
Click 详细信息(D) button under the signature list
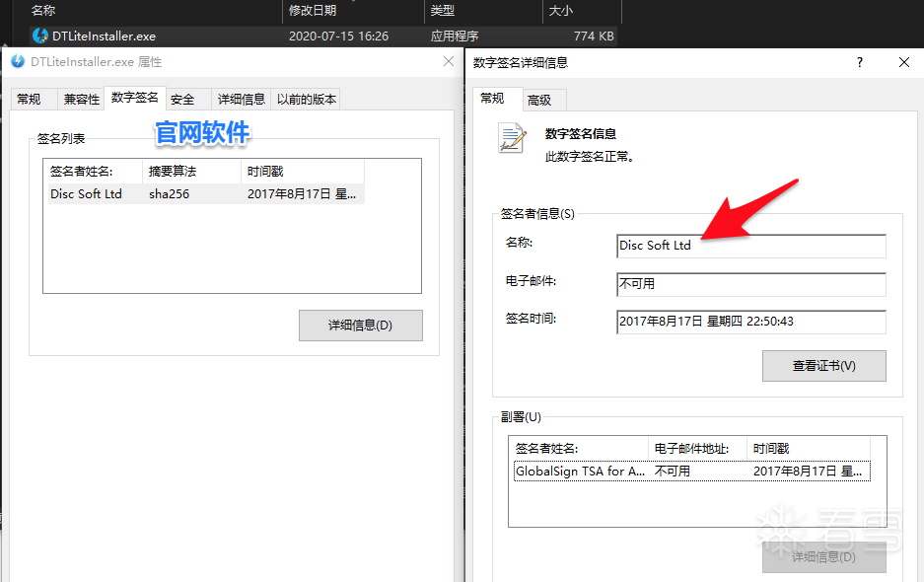pyautogui.click(x=361, y=326)
